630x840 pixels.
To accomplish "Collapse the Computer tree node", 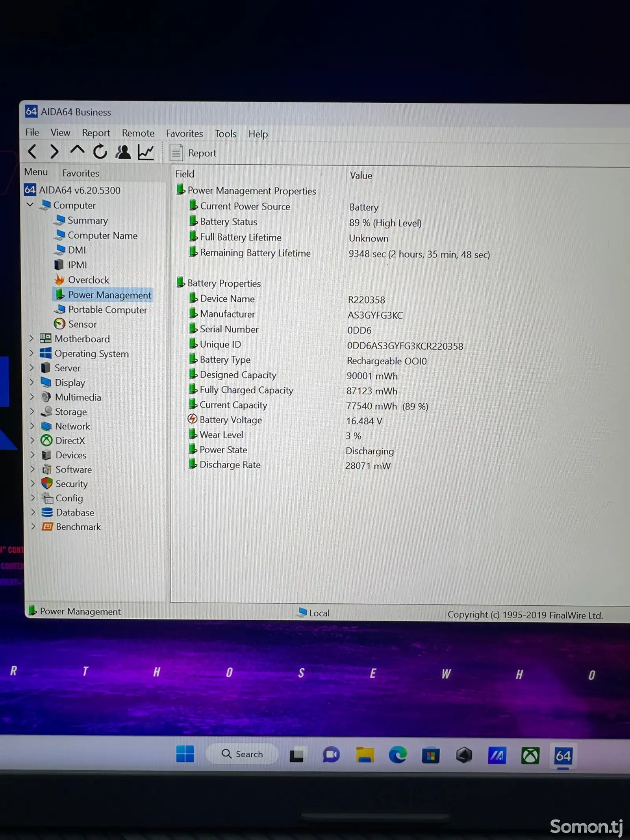I will [30, 205].
